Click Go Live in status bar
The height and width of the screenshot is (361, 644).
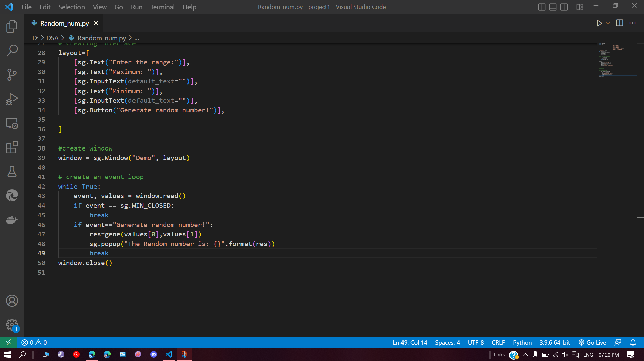pyautogui.click(x=592, y=342)
